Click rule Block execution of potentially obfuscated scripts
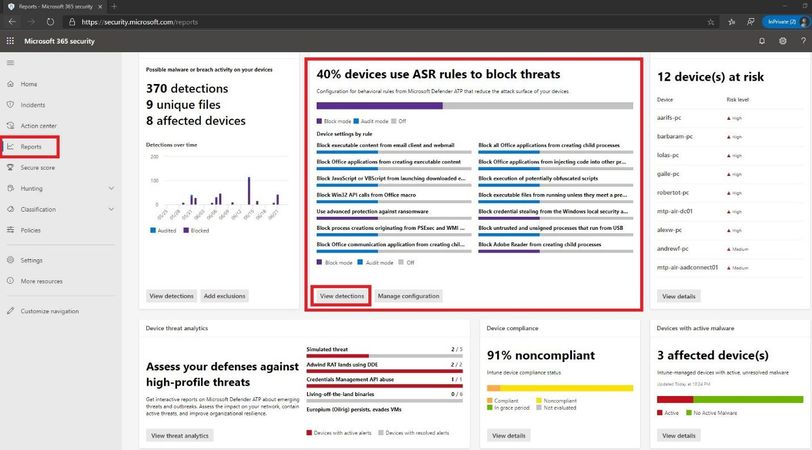The image size is (812, 450). coord(538,178)
